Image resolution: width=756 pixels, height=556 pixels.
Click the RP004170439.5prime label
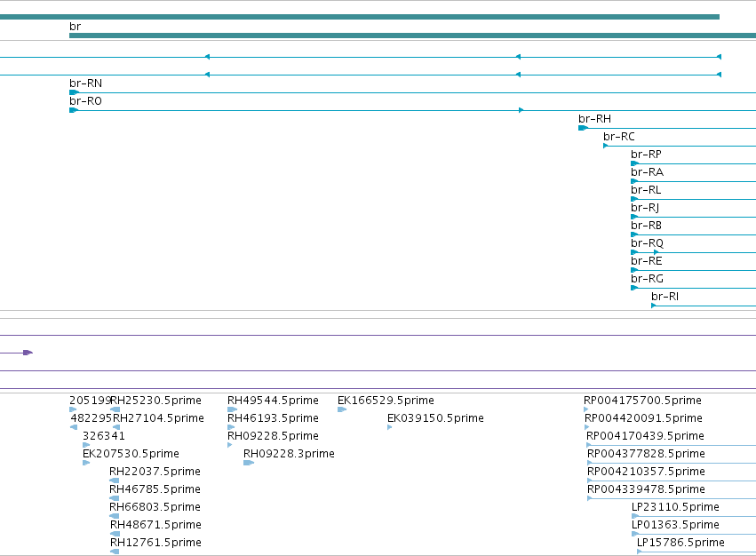[x=645, y=436]
